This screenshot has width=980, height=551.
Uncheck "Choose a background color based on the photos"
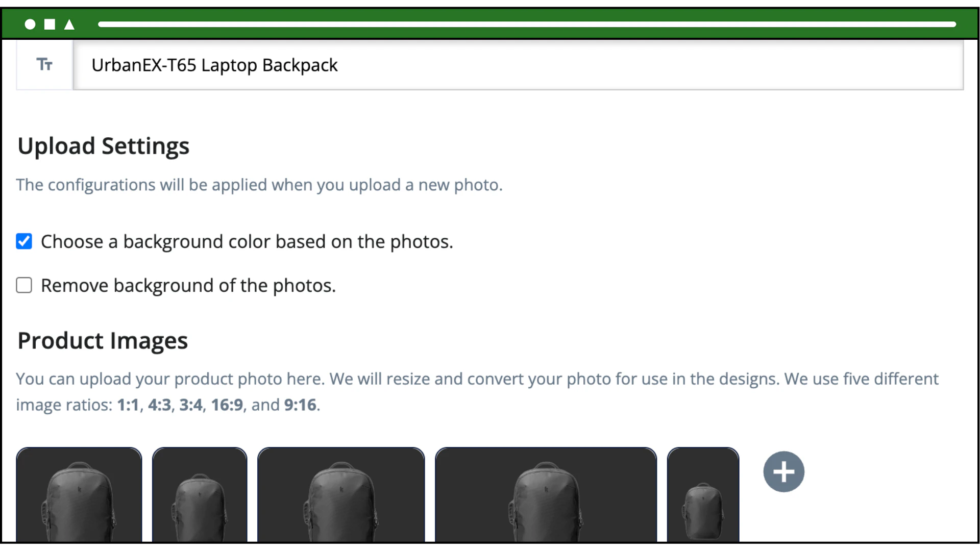(x=24, y=241)
